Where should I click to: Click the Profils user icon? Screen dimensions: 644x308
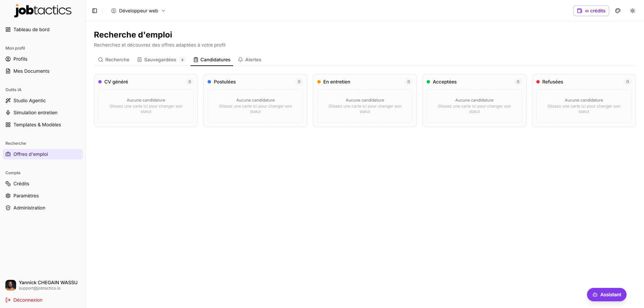(8, 59)
